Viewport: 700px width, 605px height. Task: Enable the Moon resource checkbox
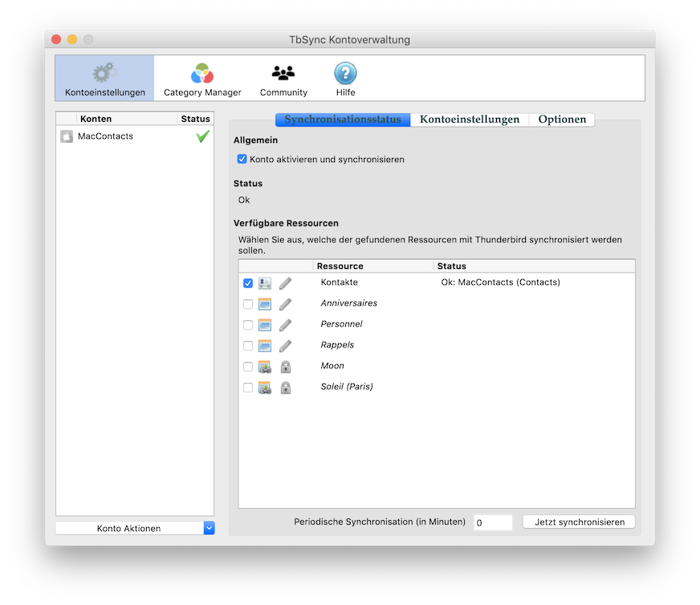click(248, 367)
